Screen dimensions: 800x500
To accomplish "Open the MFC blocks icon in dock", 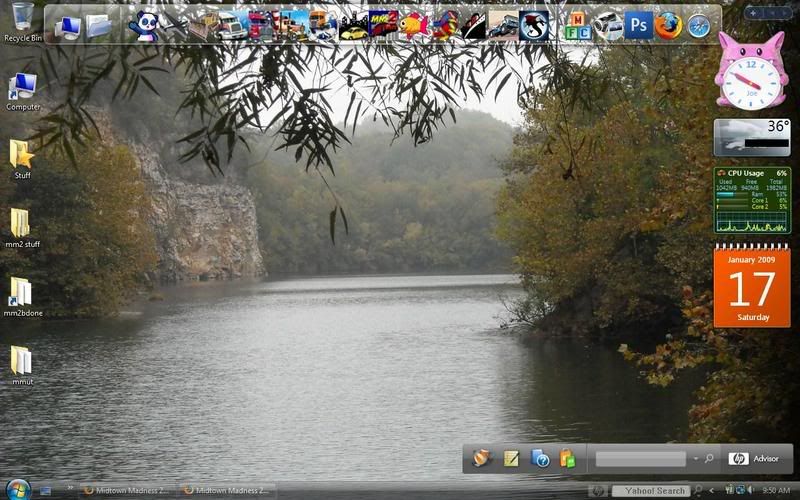I will click(x=578, y=25).
